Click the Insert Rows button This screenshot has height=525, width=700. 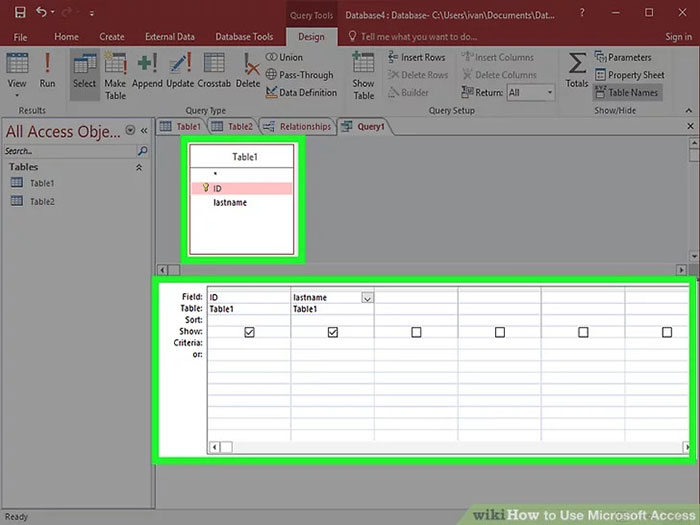[416, 58]
